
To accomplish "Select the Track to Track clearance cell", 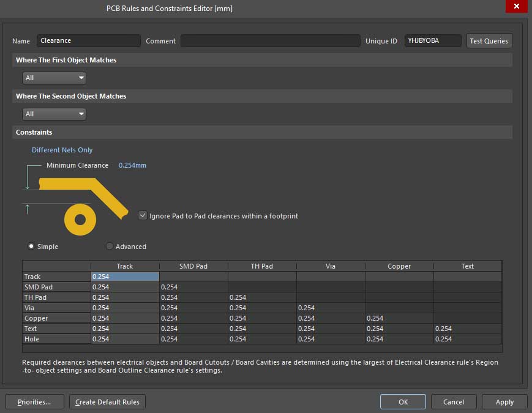I will click(x=125, y=277).
